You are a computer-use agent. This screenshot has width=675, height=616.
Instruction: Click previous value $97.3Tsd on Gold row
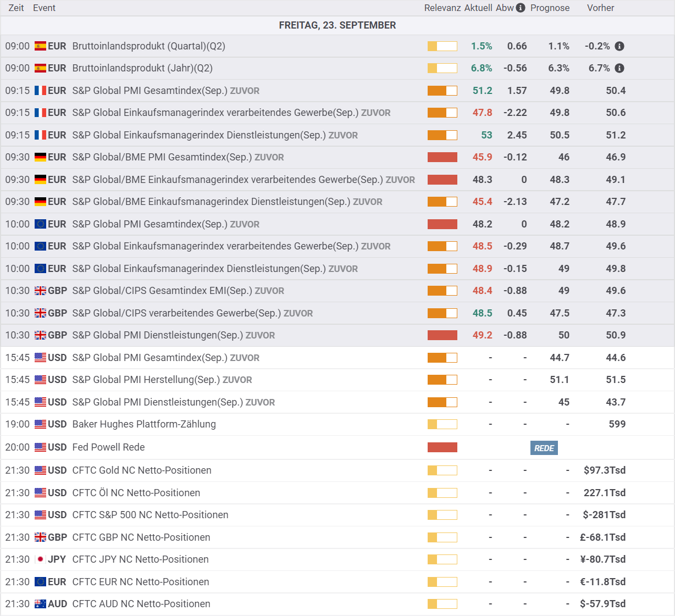[x=605, y=470]
